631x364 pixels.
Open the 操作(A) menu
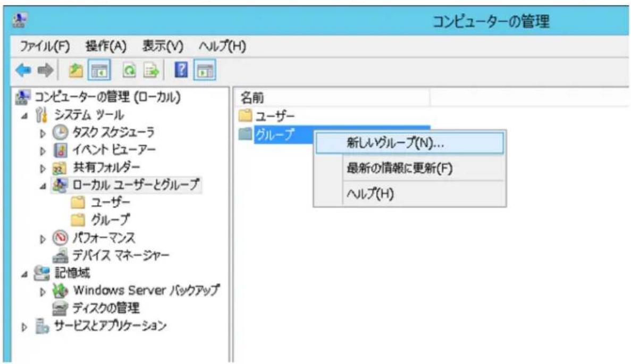pos(106,46)
